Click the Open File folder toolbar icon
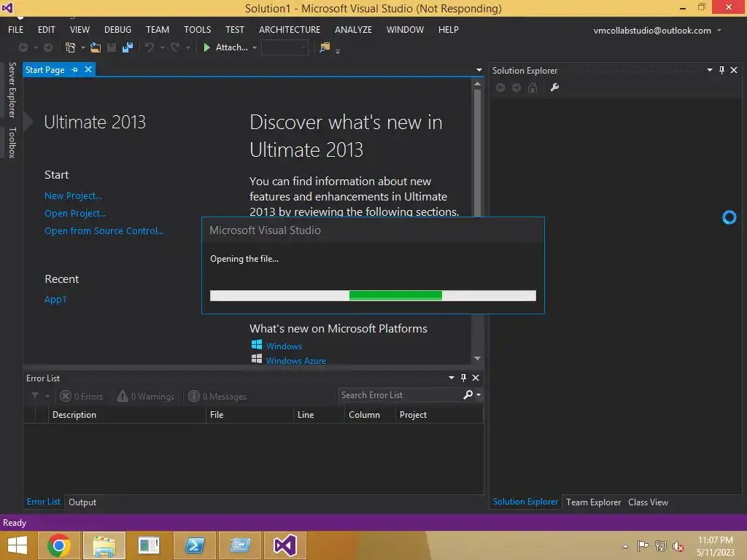The width and height of the screenshot is (747, 560). point(96,47)
